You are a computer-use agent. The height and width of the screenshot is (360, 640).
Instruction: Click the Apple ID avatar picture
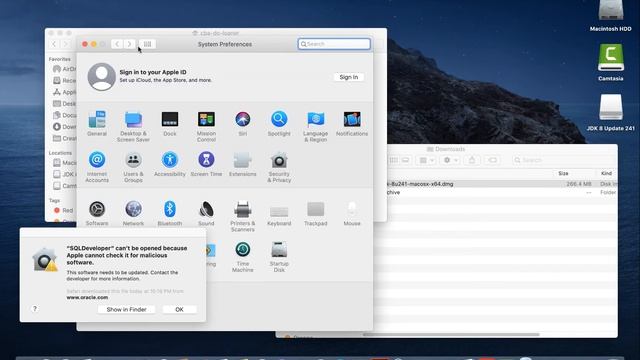[101, 76]
